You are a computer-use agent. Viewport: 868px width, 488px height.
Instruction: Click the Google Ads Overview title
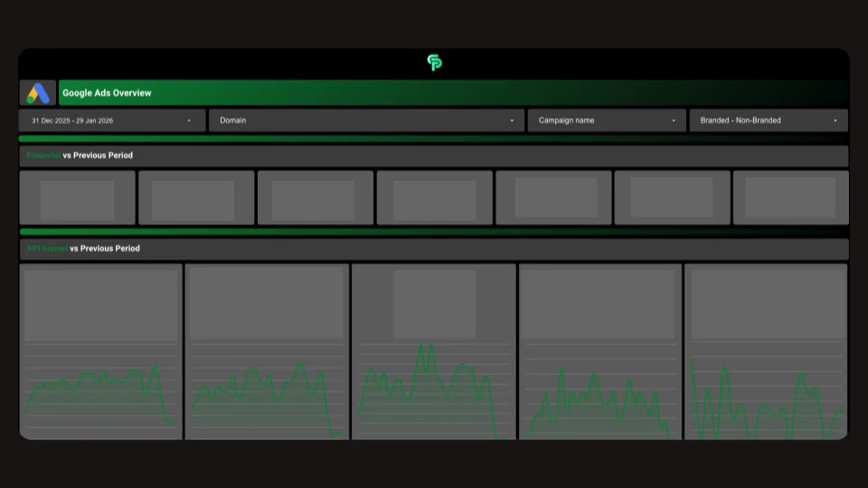tap(107, 93)
